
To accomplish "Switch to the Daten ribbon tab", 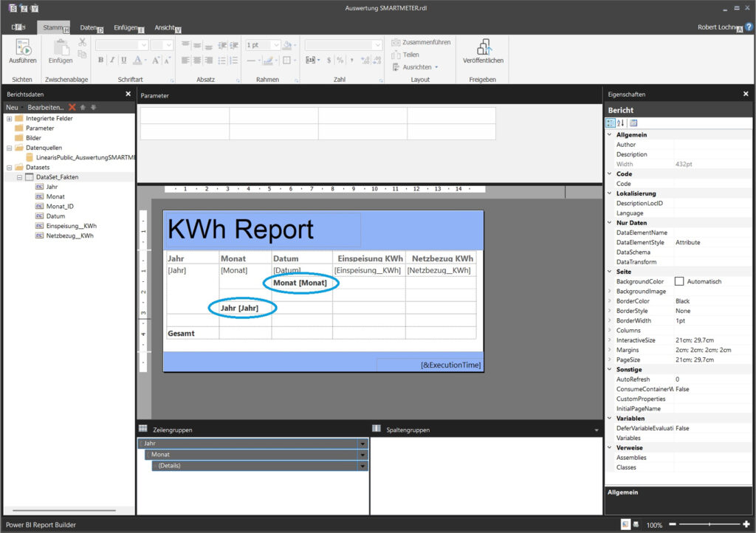I will pos(89,27).
